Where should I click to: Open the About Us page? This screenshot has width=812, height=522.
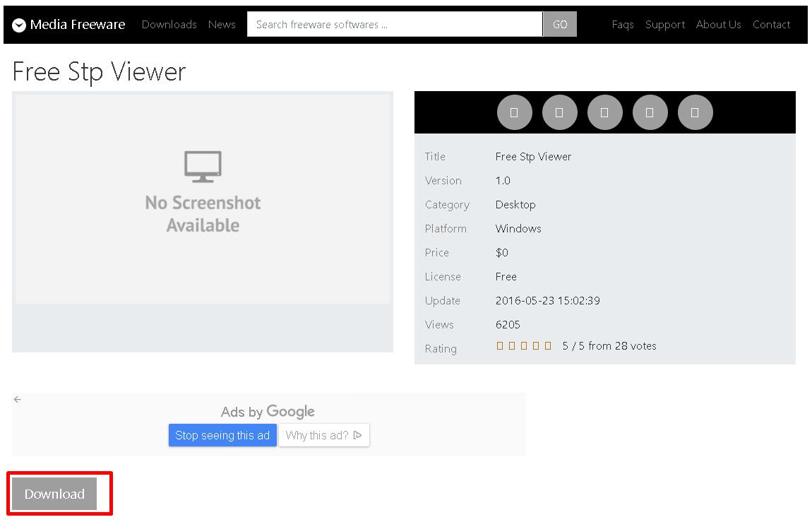tap(718, 25)
